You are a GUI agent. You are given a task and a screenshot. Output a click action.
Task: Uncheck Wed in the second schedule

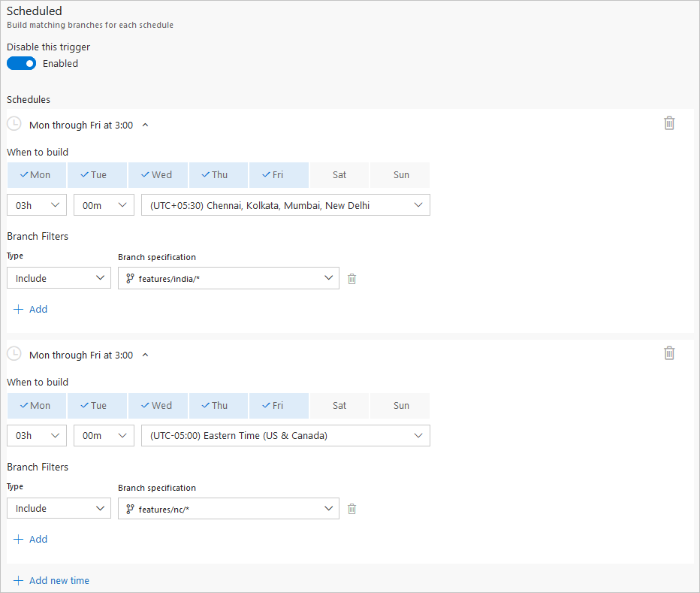[x=158, y=406]
